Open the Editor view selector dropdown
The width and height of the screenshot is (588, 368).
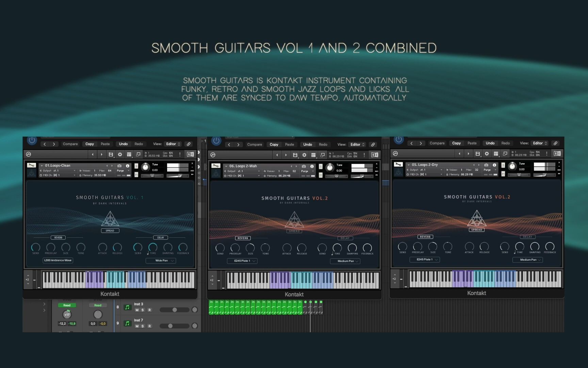[x=173, y=144]
